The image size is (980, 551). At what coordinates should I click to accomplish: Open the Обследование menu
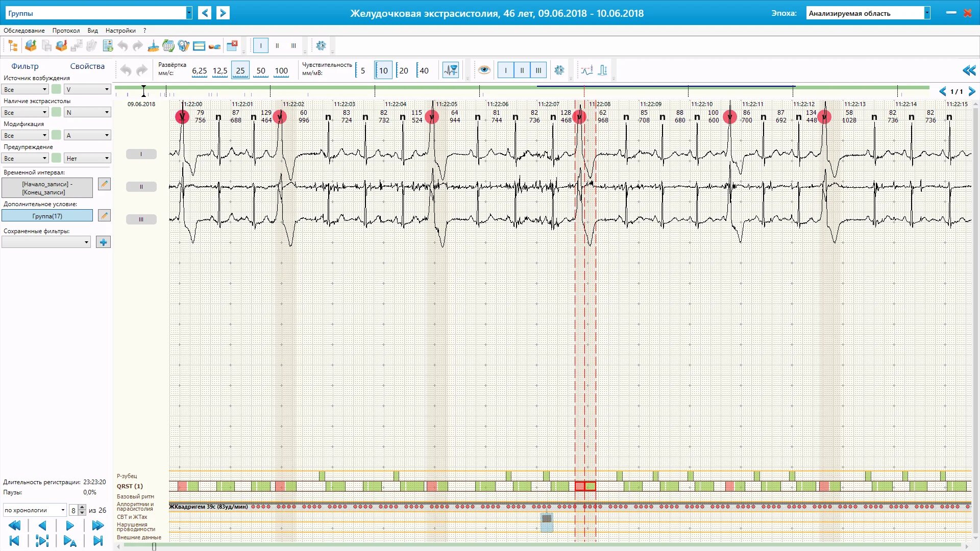pyautogui.click(x=24, y=31)
